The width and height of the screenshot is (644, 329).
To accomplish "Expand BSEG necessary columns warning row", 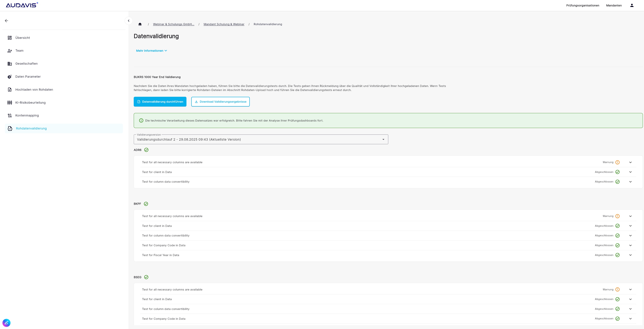I will tap(630, 289).
